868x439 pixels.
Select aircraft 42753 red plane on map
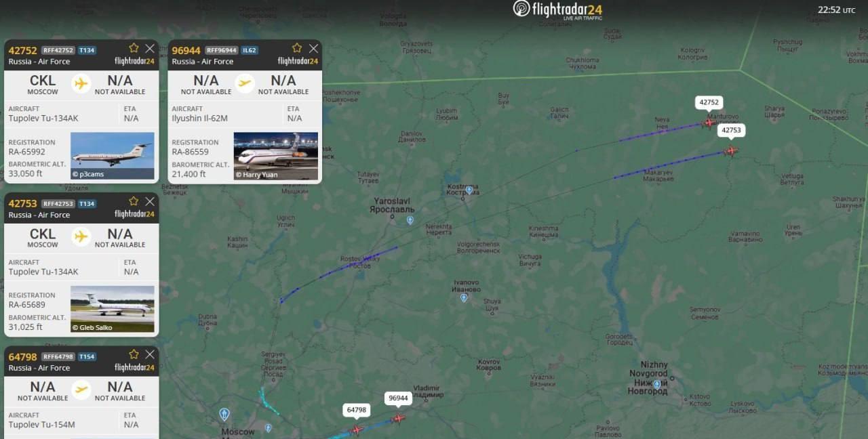[x=731, y=150]
